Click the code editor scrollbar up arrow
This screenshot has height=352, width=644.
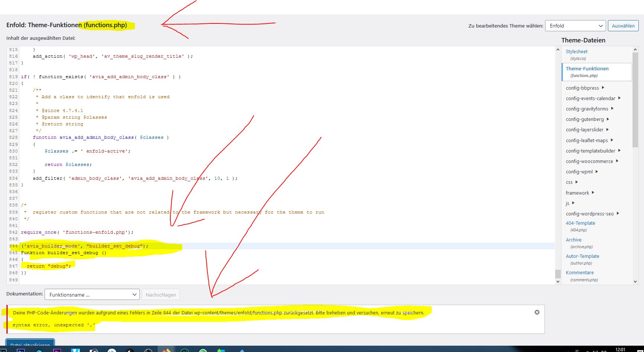coord(558,49)
